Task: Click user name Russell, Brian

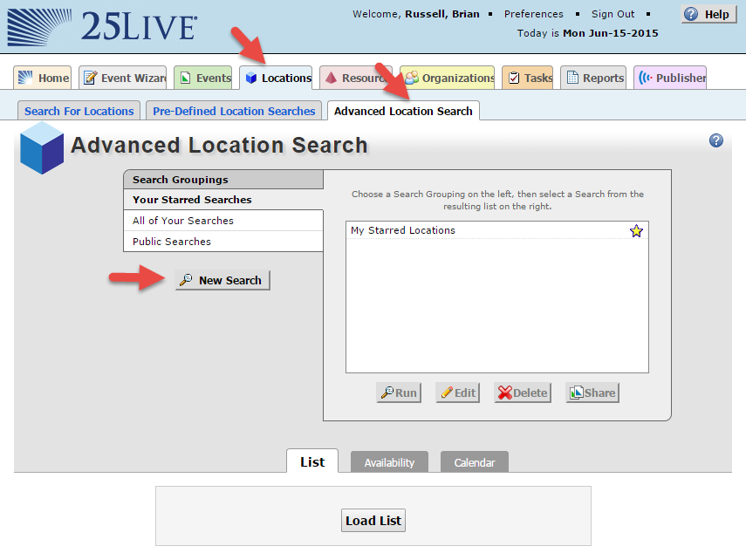Action: point(442,14)
